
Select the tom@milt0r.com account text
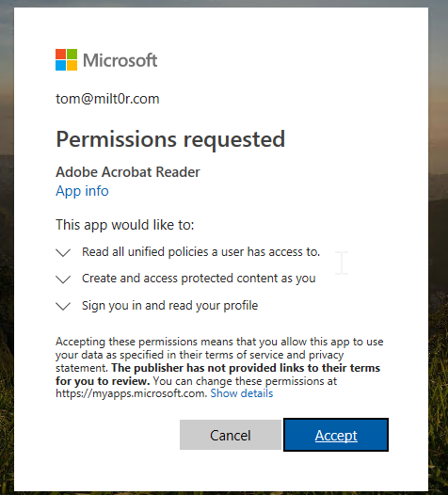[x=107, y=99]
